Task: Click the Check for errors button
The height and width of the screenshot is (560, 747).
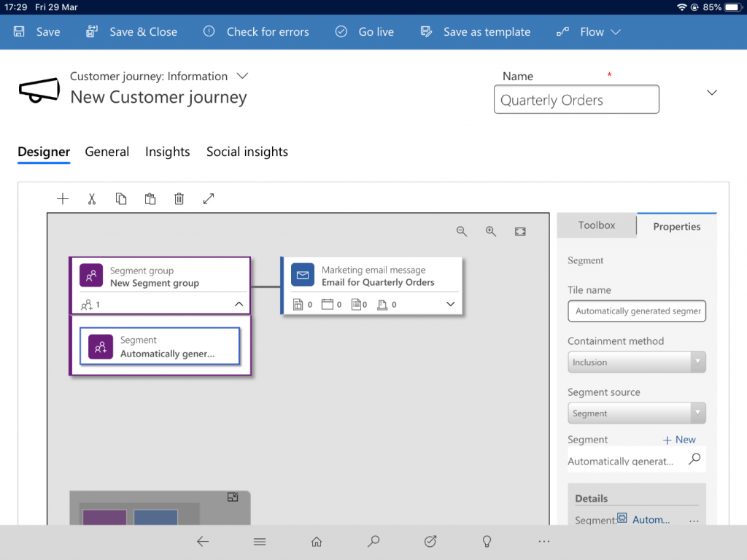Action: coord(256,32)
